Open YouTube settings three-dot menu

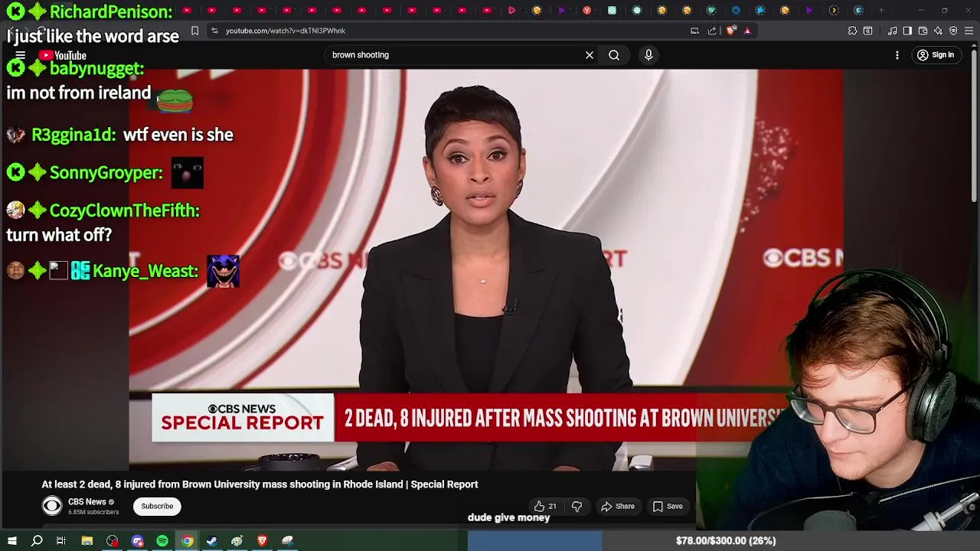click(x=897, y=55)
